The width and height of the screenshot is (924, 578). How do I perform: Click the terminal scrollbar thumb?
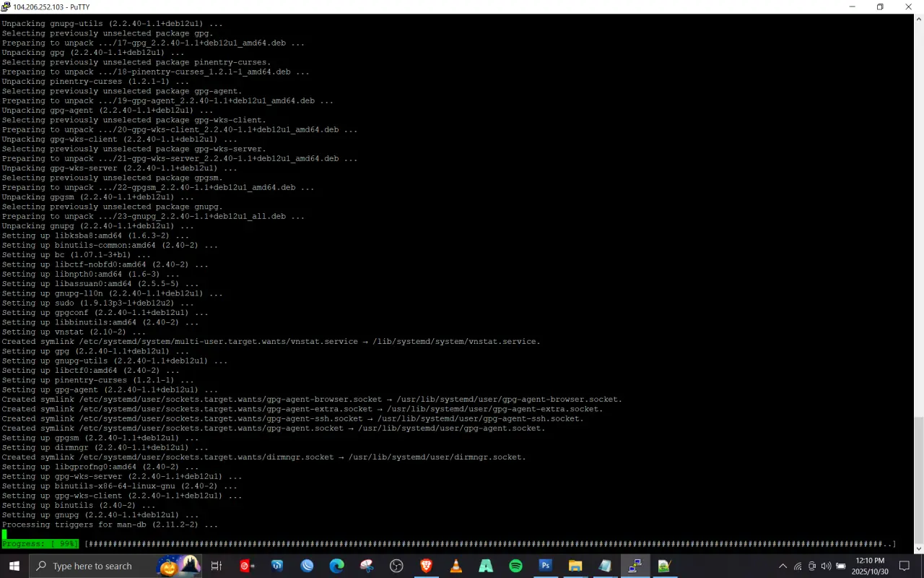click(918, 479)
